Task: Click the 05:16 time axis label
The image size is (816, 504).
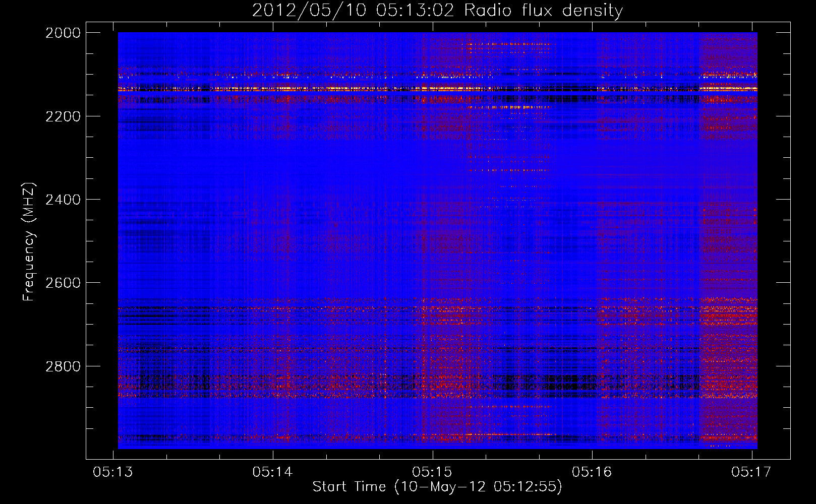Action: click(592, 472)
